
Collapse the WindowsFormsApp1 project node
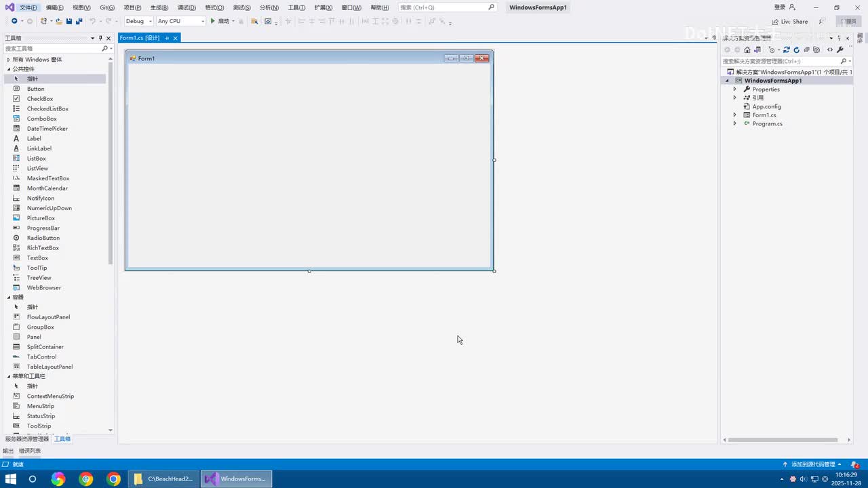pyautogui.click(x=728, y=81)
